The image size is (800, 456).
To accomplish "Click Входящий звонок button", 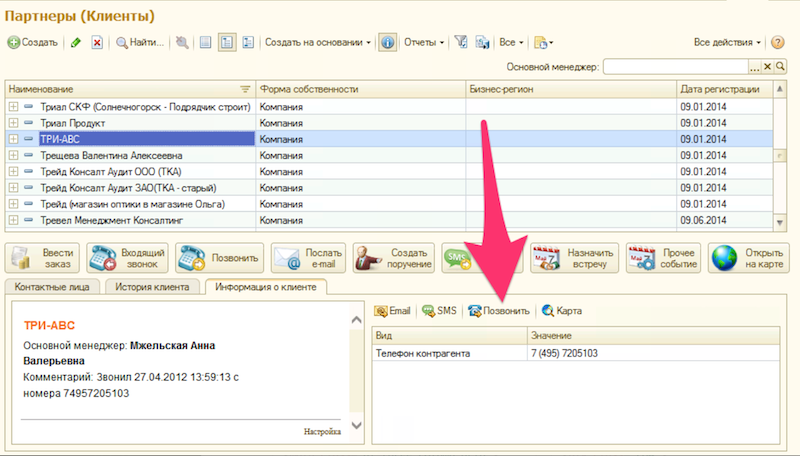I will tap(126, 258).
